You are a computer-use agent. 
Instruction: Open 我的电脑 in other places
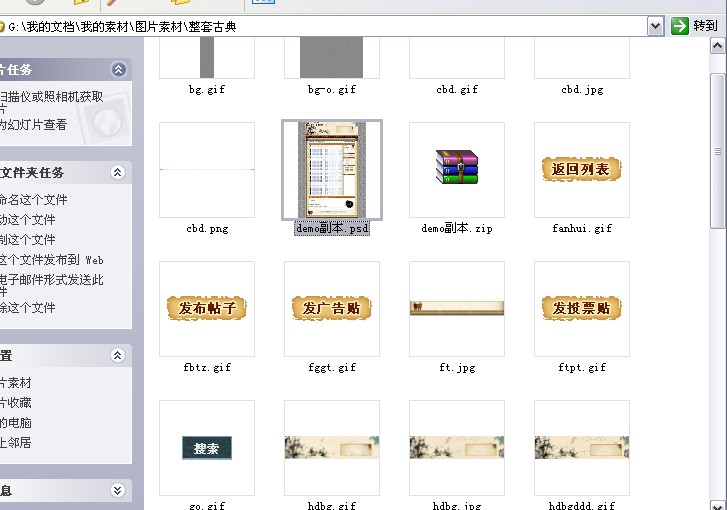(16, 423)
